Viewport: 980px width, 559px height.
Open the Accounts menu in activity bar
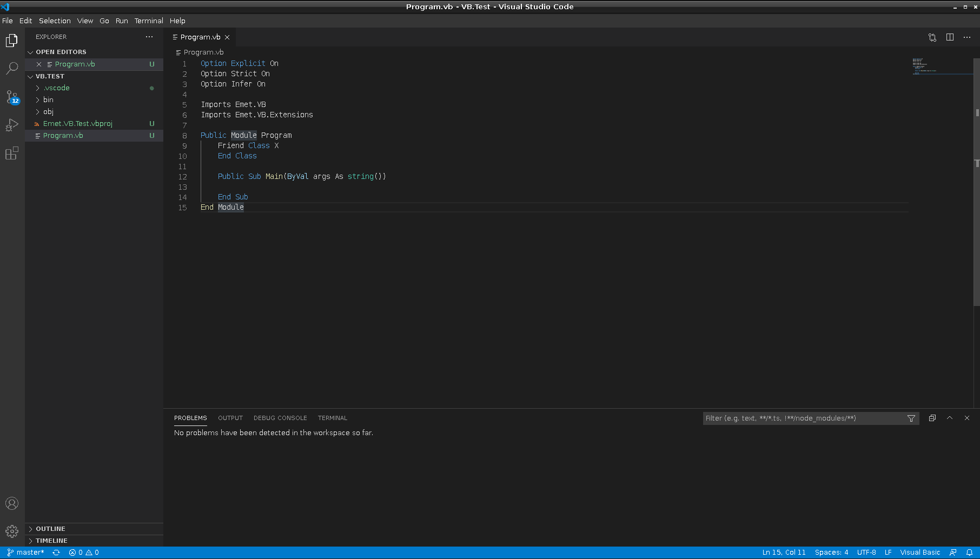[12, 503]
